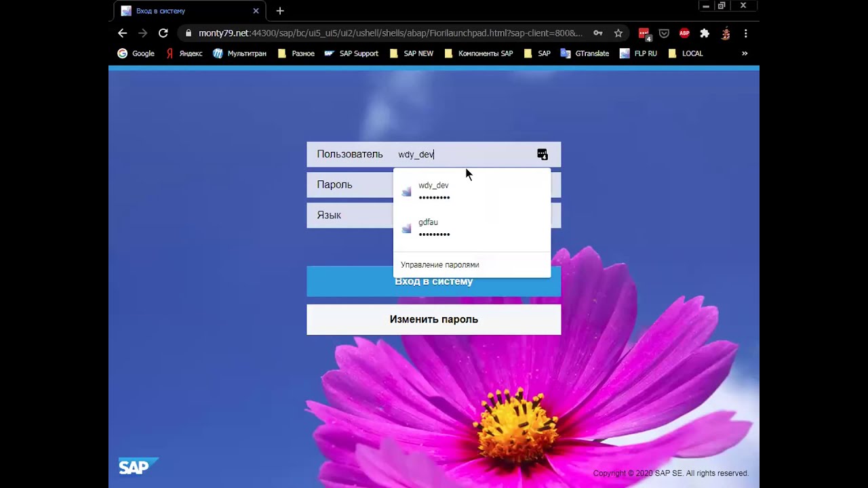The width and height of the screenshot is (868, 488).
Task: Reload the current page
Action: [163, 33]
